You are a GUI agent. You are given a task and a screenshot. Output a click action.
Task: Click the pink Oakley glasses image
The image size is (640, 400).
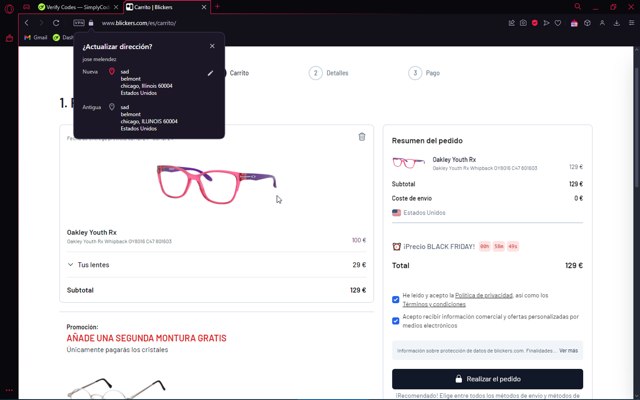[x=216, y=184]
